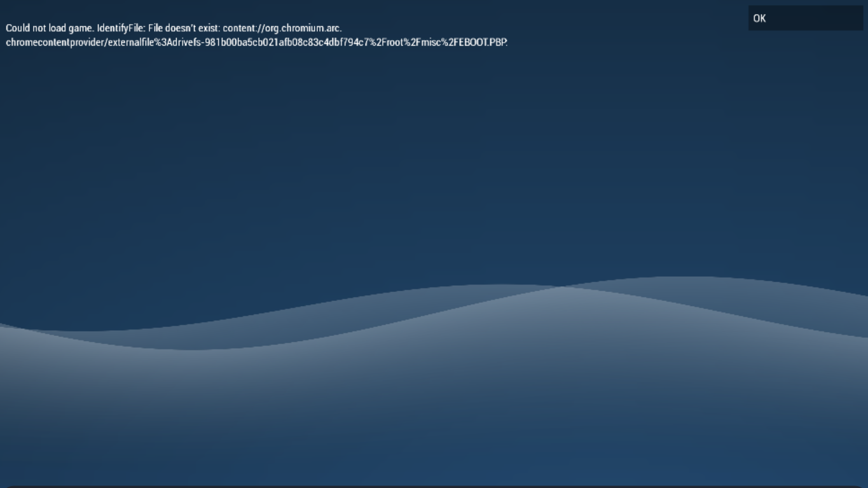The width and height of the screenshot is (868, 488).
Task: Dismiss the error with OK
Action: point(805,18)
